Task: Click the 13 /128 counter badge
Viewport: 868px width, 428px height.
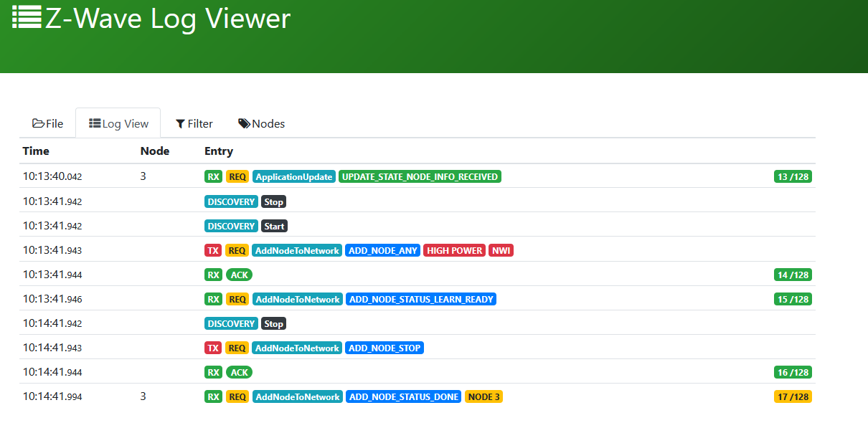Action: (793, 176)
